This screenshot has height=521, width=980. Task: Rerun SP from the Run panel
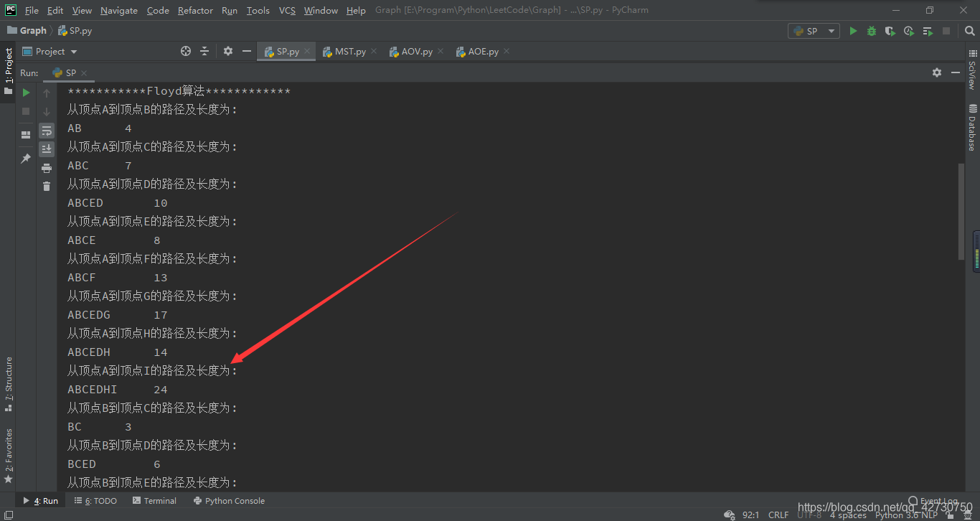pyautogui.click(x=26, y=93)
